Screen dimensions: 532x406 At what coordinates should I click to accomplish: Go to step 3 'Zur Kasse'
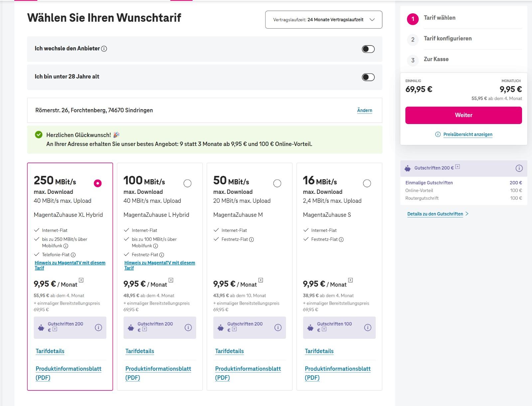pyautogui.click(x=436, y=59)
